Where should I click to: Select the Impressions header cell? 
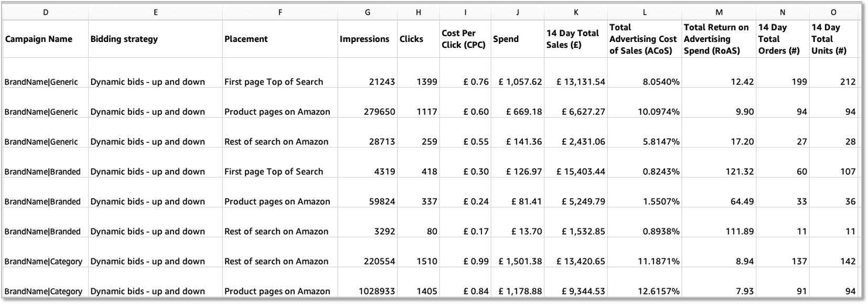(x=365, y=39)
